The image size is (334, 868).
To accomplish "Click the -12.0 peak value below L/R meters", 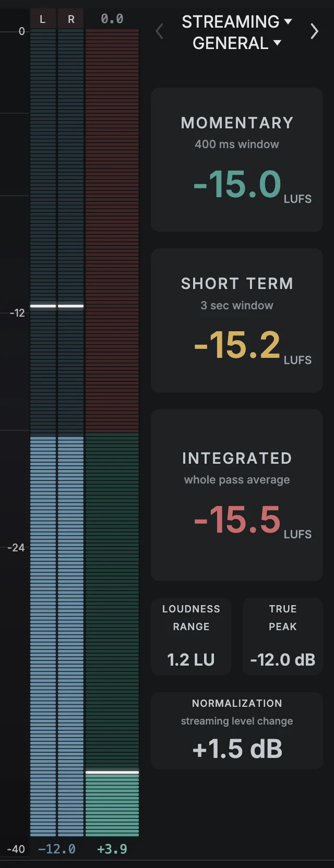I will 57,849.
